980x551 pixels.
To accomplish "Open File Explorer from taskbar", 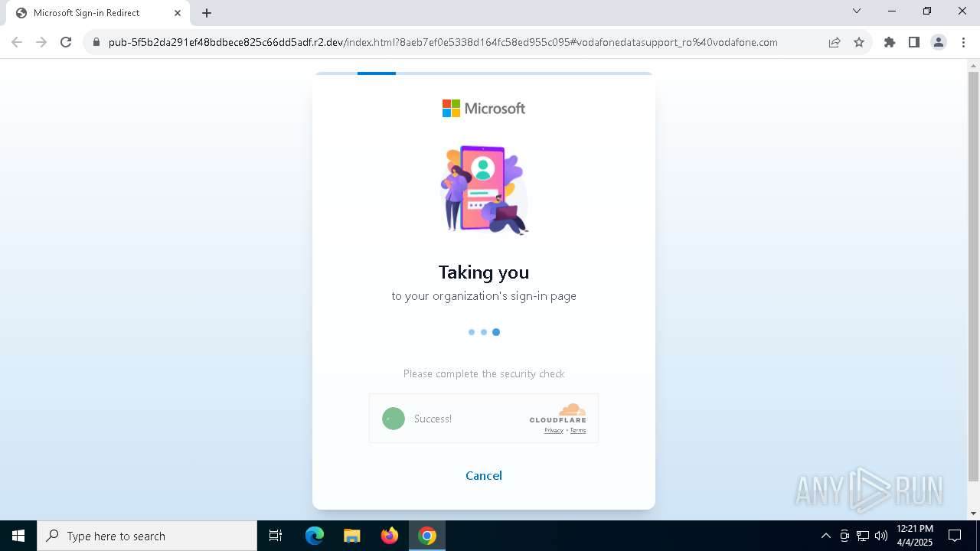I will (351, 536).
